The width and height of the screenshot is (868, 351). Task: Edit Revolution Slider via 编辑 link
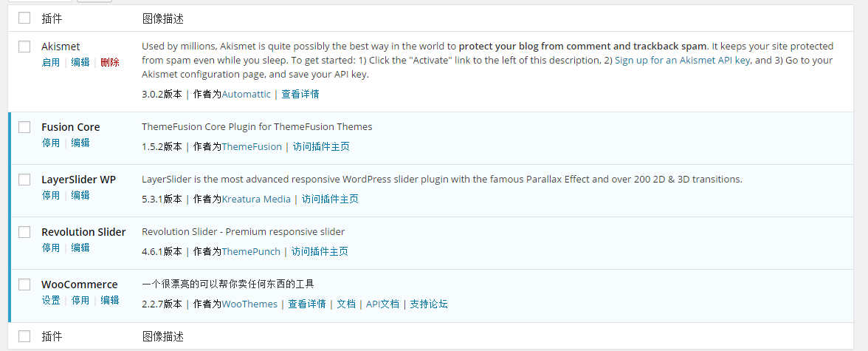click(x=80, y=248)
